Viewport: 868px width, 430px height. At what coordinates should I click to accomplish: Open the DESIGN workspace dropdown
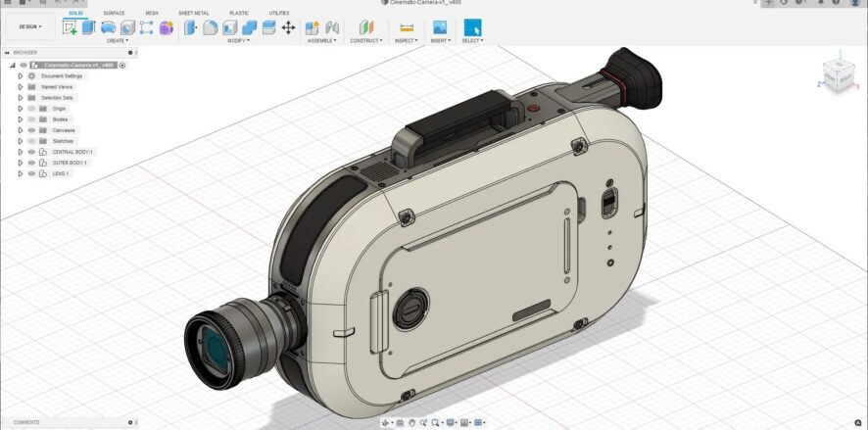click(30, 26)
